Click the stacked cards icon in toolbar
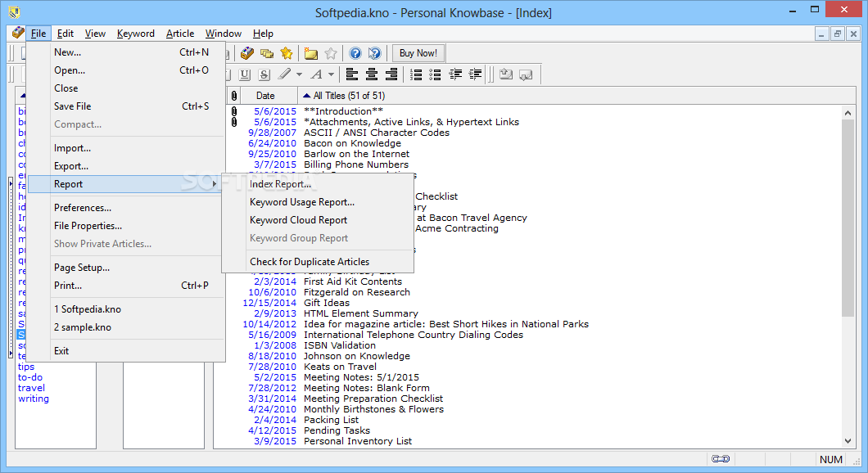868x473 pixels. [267, 53]
